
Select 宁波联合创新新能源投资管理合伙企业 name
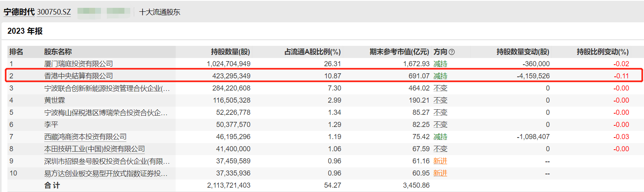click(107, 88)
